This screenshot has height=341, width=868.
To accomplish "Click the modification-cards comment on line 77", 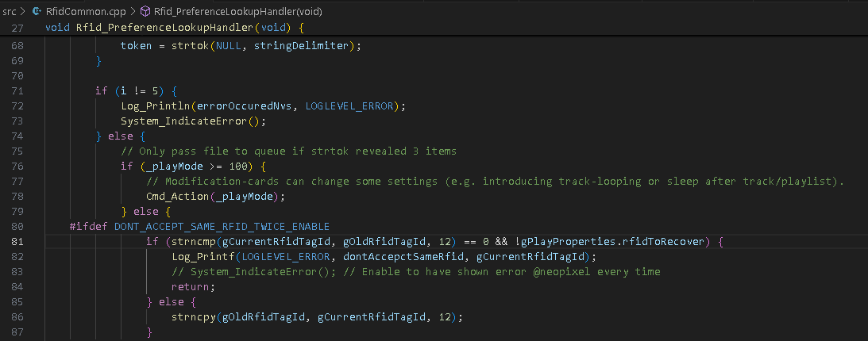I will click(495, 182).
